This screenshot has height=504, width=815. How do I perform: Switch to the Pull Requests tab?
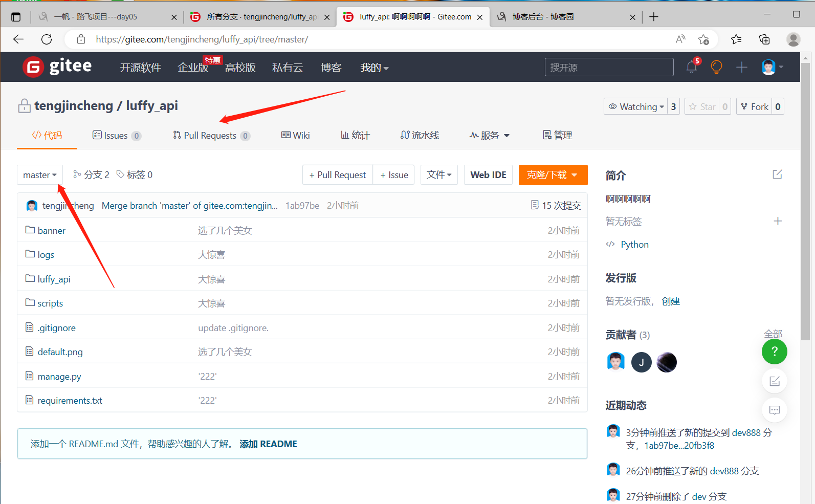[x=212, y=135]
